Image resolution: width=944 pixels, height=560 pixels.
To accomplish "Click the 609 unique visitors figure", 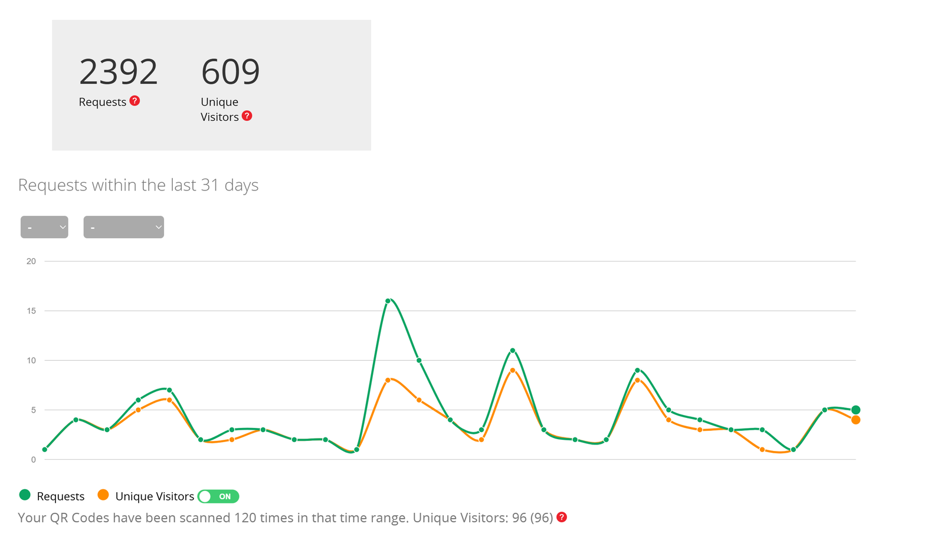I will click(230, 72).
